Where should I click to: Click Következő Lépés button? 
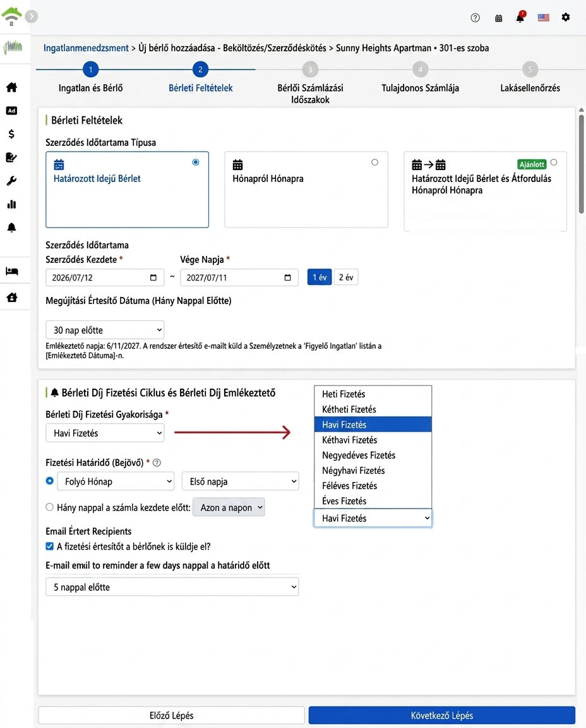point(441,715)
